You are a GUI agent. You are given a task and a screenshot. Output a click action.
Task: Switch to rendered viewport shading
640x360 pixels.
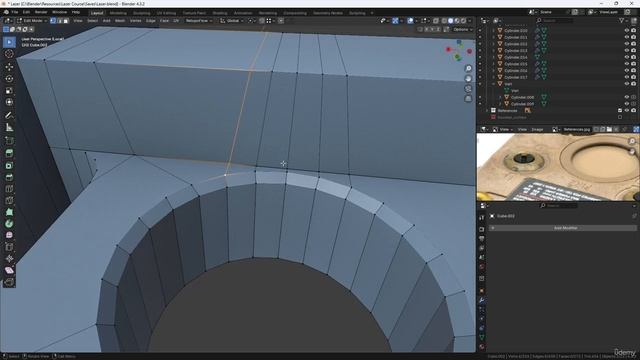(x=463, y=20)
